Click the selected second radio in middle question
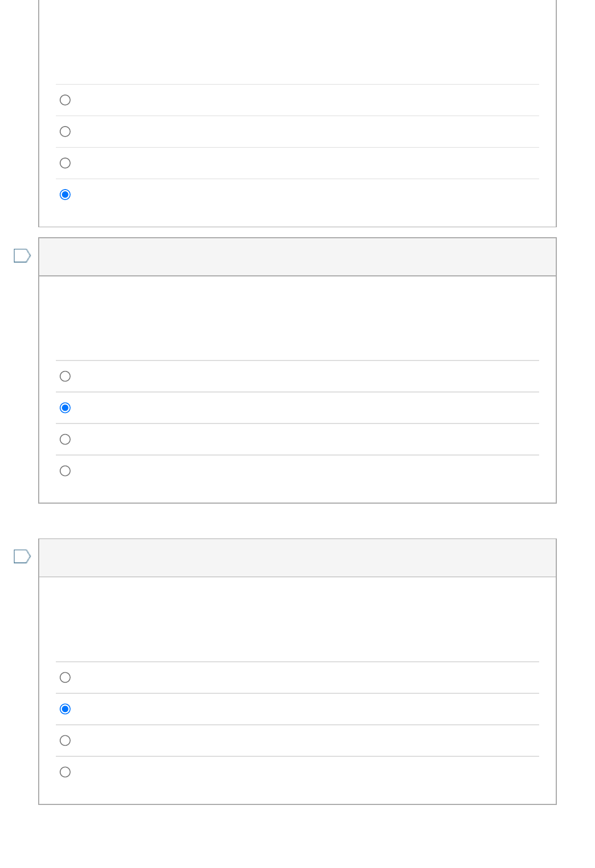Image resolution: width=595 pixels, height=868 pixels. [x=65, y=408]
